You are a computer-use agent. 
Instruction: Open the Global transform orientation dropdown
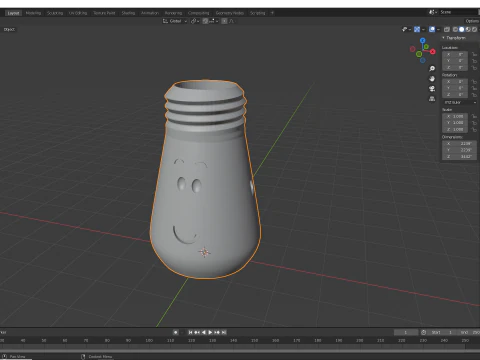coord(175,21)
